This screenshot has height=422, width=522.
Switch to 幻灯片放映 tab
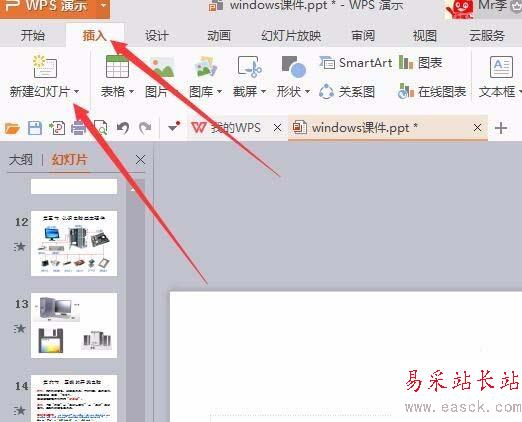291,35
